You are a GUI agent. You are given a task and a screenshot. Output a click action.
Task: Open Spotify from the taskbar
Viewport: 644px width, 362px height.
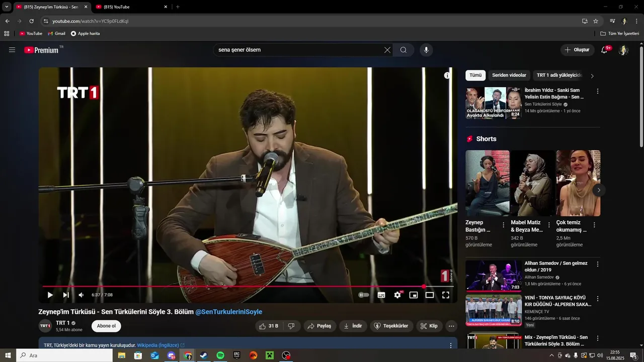coord(220,355)
